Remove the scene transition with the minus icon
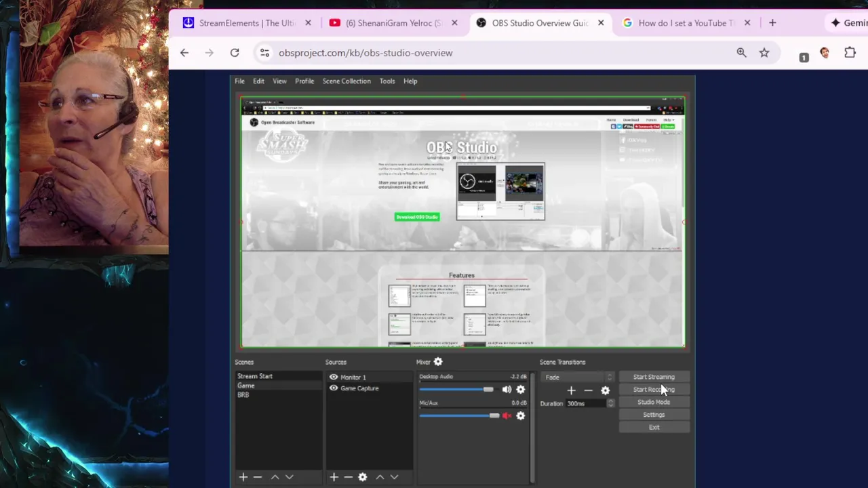868x488 pixels. [588, 390]
